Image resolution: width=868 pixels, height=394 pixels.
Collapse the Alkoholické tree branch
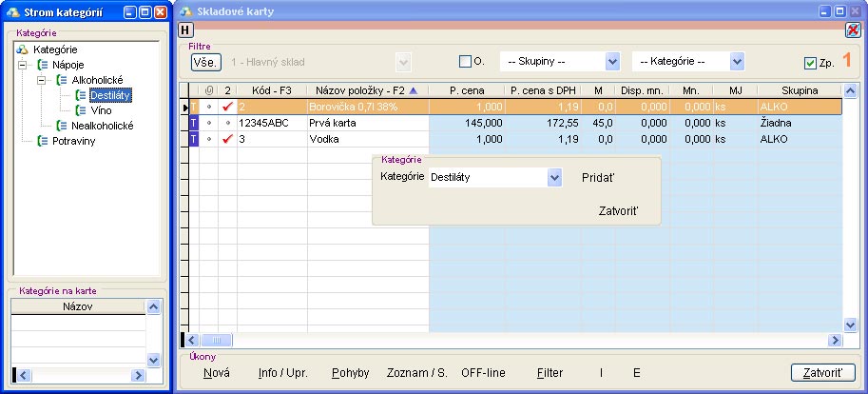(43, 80)
